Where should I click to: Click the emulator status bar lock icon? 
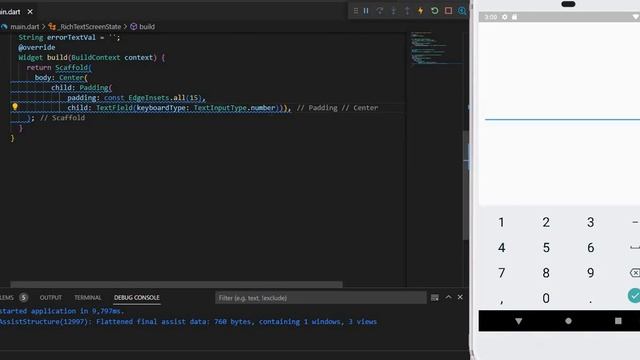(515, 17)
